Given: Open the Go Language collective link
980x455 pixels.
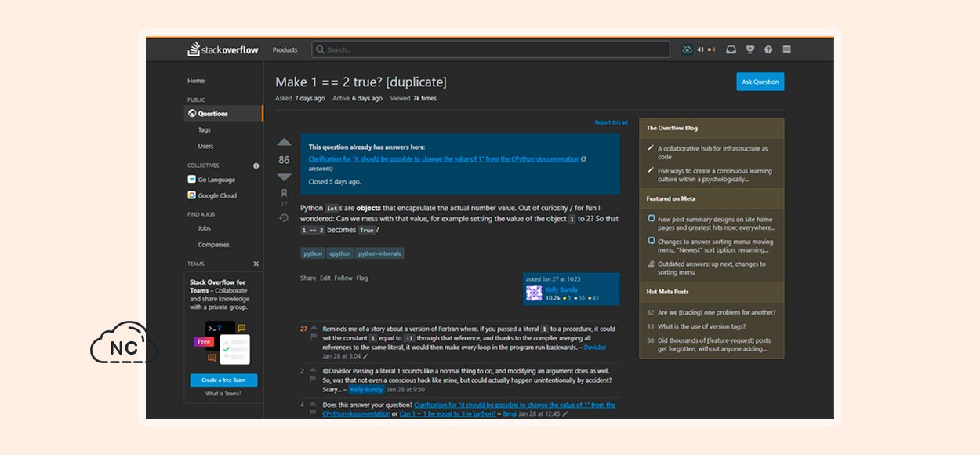Looking at the screenshot, I should click(x=216, y=180).
